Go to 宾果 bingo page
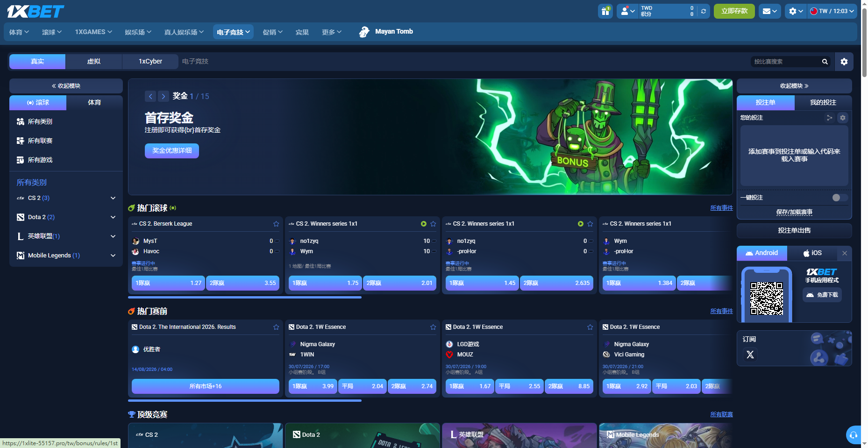This screenshot has height=448, width=868. coord(302,32)
